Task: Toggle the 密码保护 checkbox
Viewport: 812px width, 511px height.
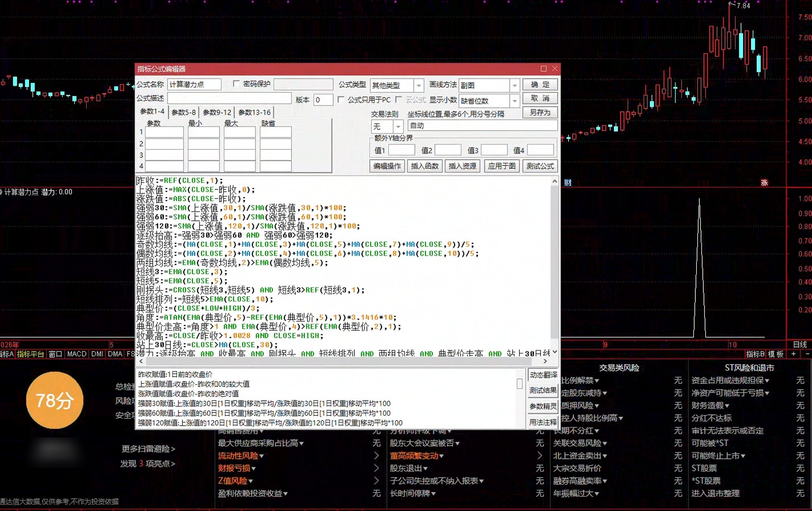Action: pyautogui.click(x=236, y=84)
